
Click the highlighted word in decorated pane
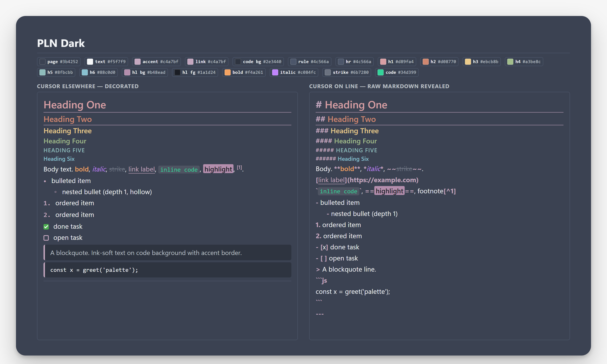(x=218, y=169)
